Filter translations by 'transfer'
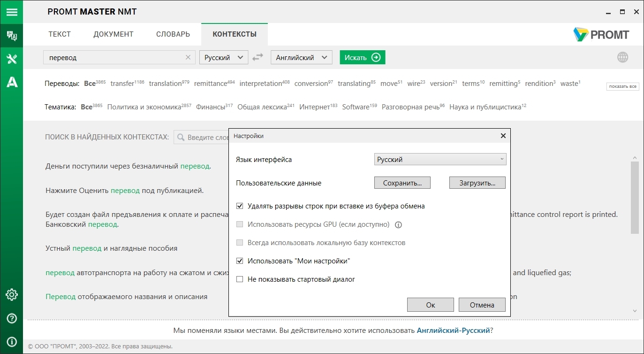Viewport: 644px width, 354px height. pyautogui.click(x=127, y=83)
